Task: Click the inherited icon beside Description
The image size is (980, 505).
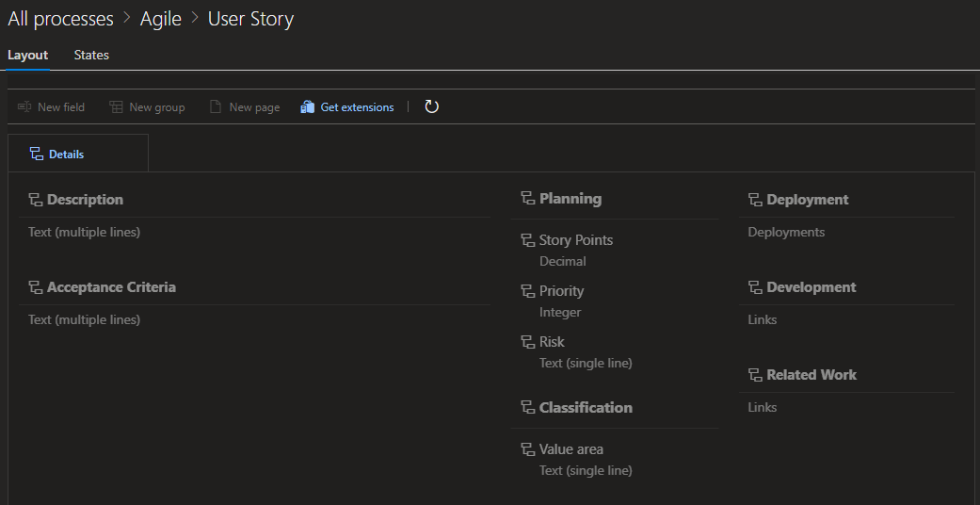Action: (36, 200)
